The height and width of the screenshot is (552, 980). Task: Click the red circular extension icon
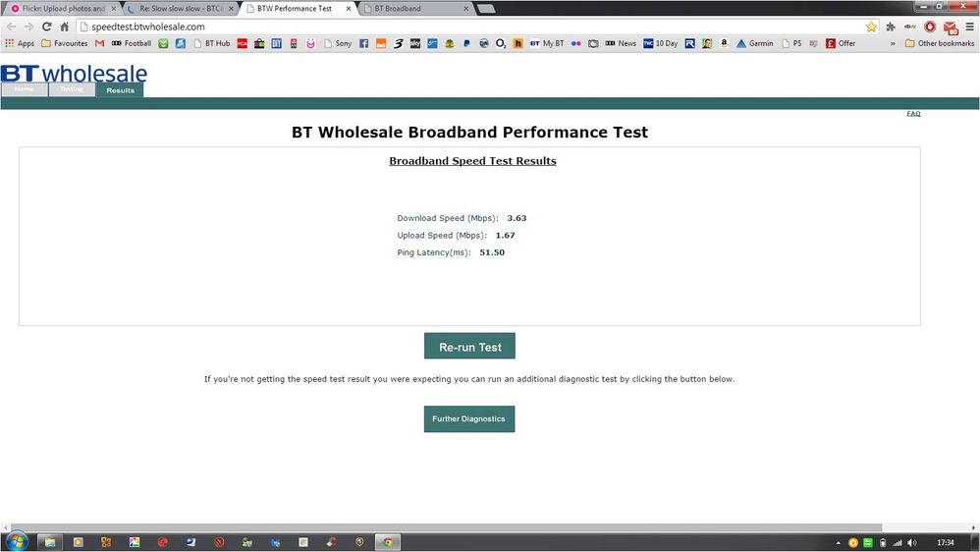930,27
